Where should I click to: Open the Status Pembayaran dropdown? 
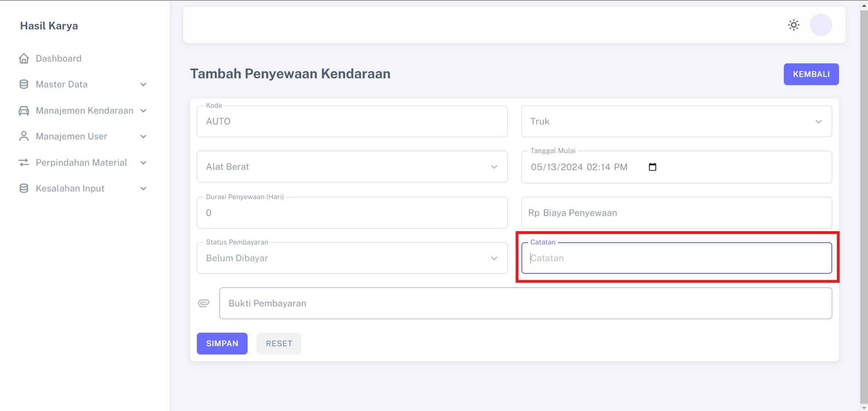point(352,258)
